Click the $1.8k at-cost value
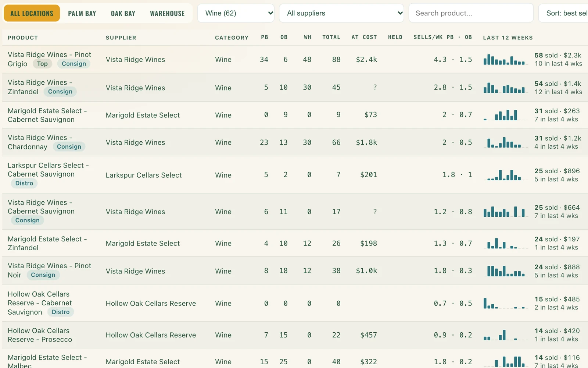Image resolution: width=588 pixels, height=368 pixels. tap(366, 142)
